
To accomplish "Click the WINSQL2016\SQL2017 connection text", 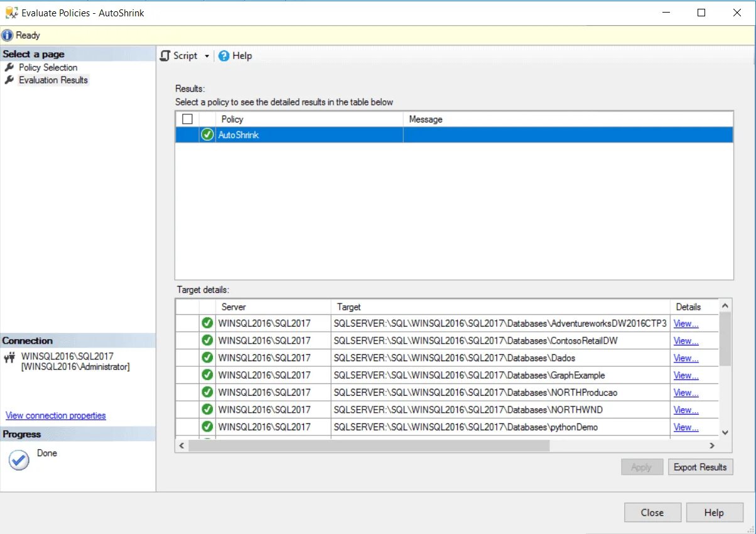I will pos(67,356).
